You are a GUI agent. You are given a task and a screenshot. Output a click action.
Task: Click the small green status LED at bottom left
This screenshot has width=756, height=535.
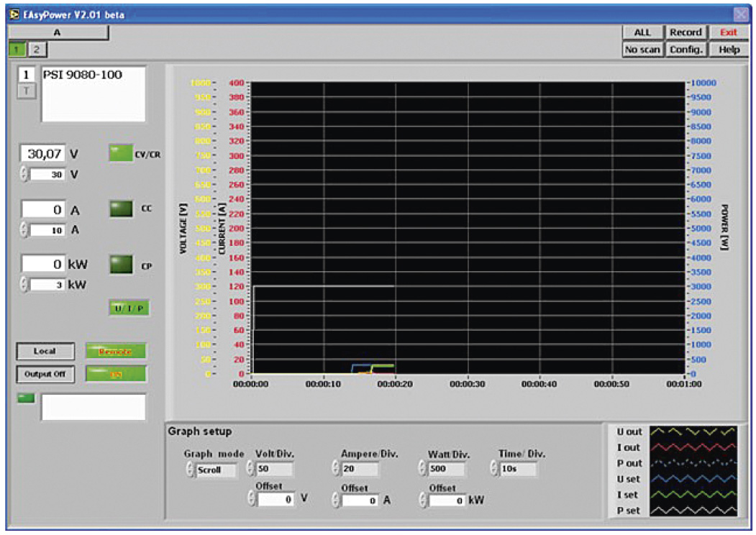pos(25,398)
